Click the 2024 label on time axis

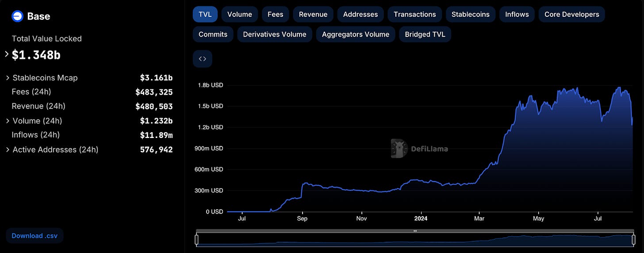[421, 218]
